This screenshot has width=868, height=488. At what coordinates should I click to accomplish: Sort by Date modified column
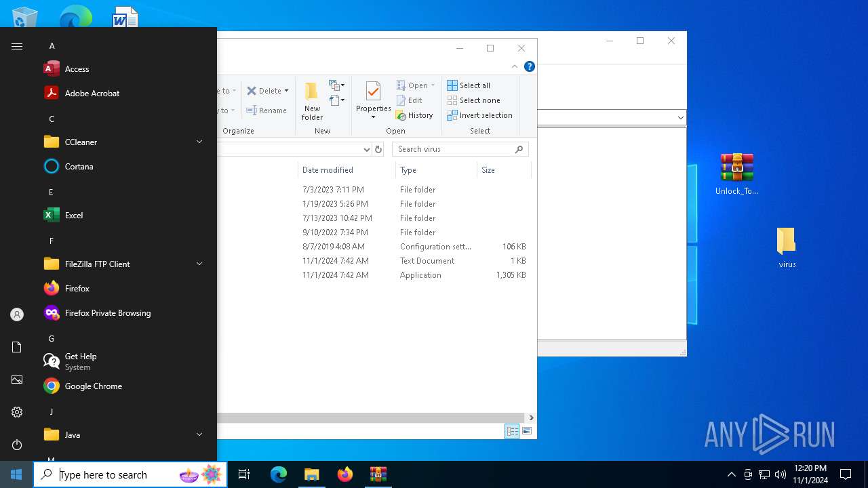tap(346, 170)
